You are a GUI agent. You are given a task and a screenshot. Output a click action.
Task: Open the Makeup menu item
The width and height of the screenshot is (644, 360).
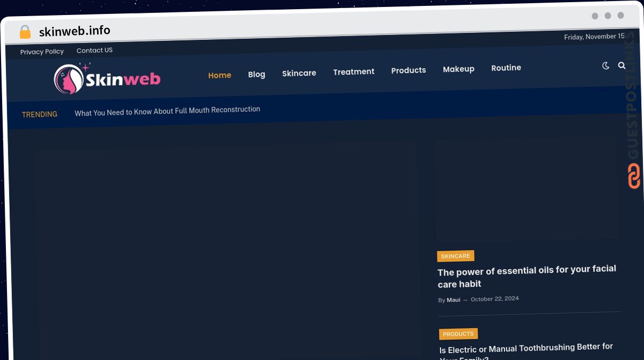point(458,69)
